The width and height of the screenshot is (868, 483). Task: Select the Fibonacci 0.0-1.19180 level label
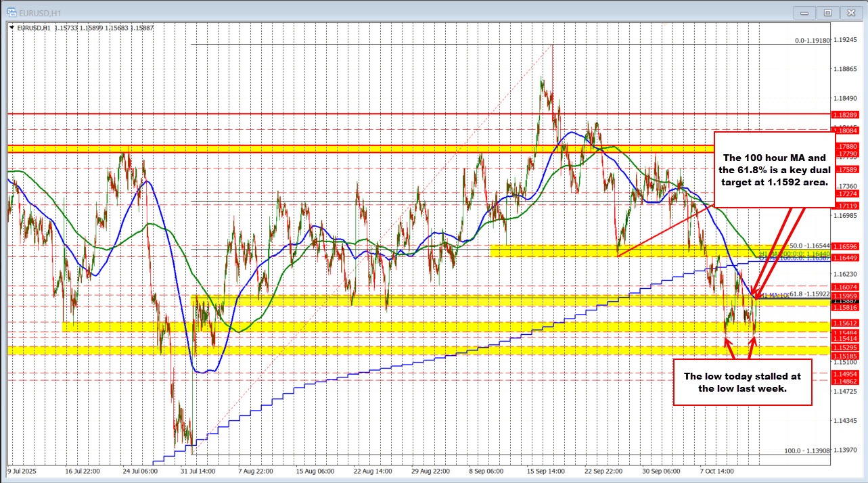[x=813, y=41]
